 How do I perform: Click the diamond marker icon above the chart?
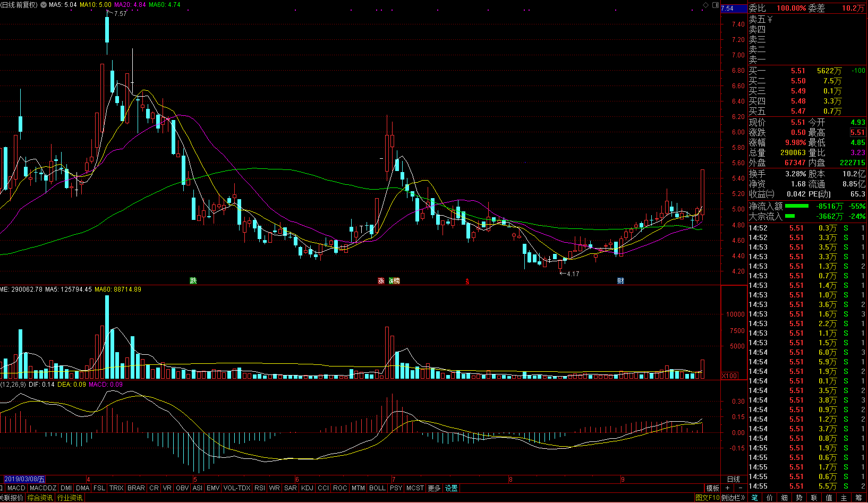tap(706, 5)
